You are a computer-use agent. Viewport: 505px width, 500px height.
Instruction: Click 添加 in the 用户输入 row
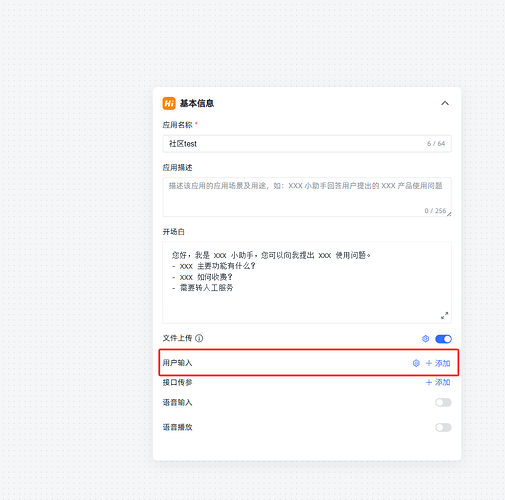(438, 363)
